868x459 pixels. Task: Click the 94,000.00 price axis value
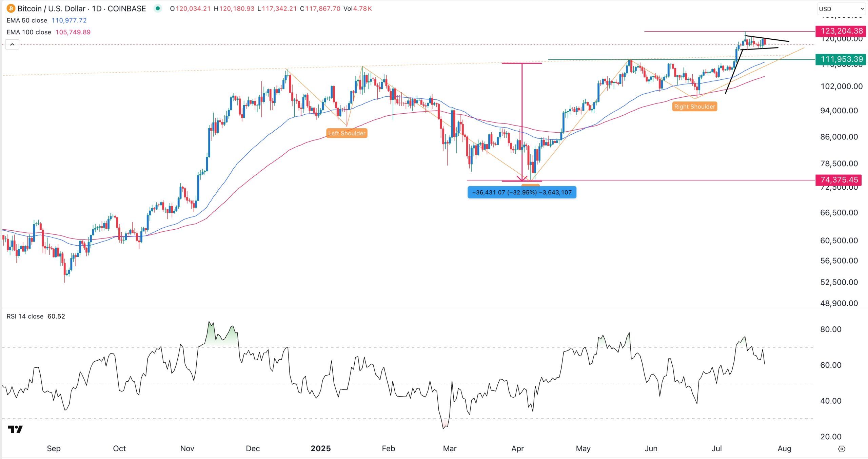point(839,111)
